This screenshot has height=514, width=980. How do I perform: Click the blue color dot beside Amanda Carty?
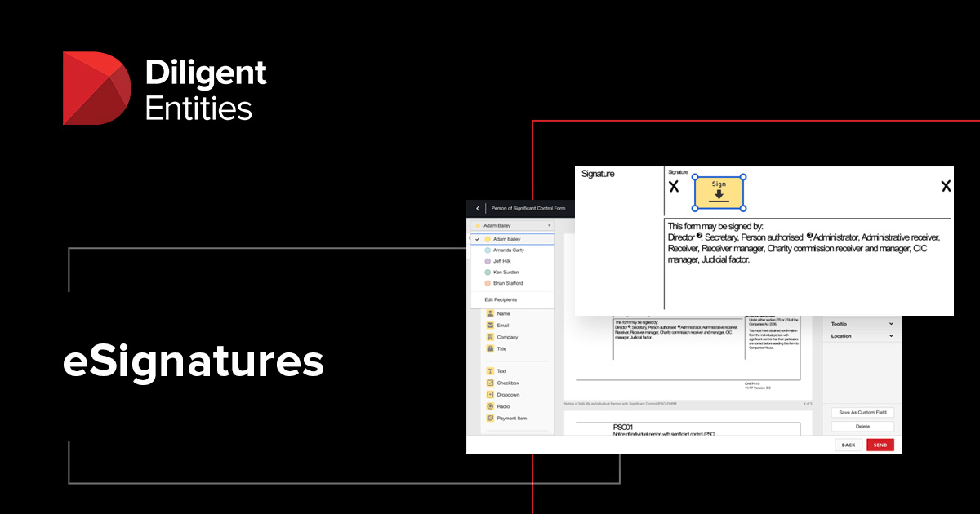488,250
